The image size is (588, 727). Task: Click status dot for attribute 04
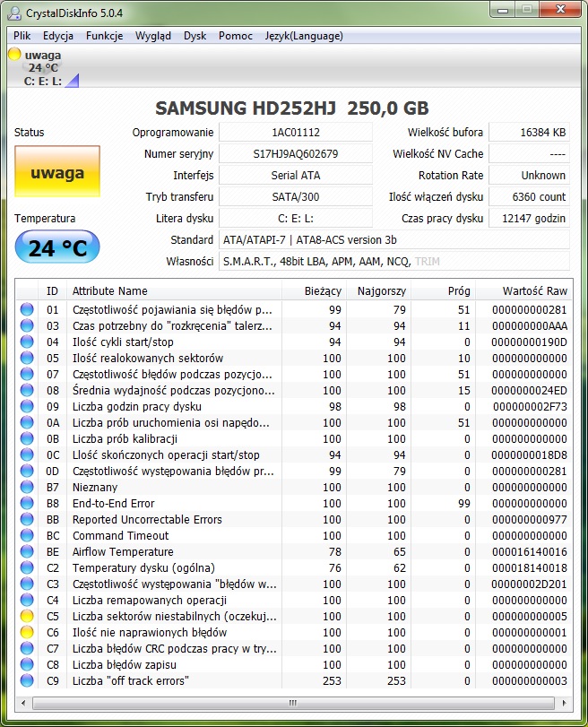pos(27,342)
